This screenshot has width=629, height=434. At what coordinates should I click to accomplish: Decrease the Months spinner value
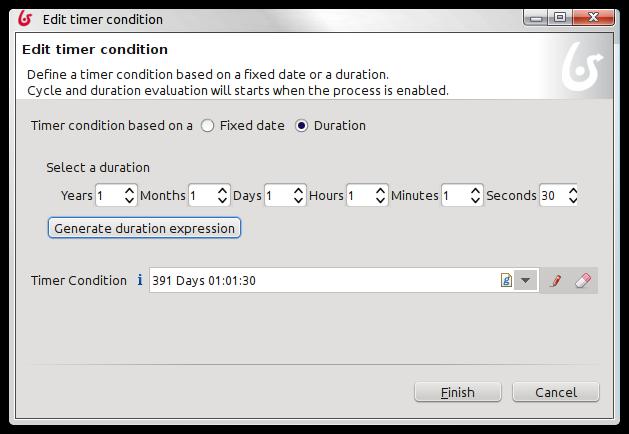[x=222, y=200]
